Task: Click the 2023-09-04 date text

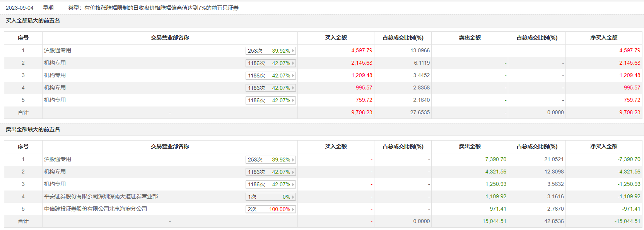Action: 20,8
